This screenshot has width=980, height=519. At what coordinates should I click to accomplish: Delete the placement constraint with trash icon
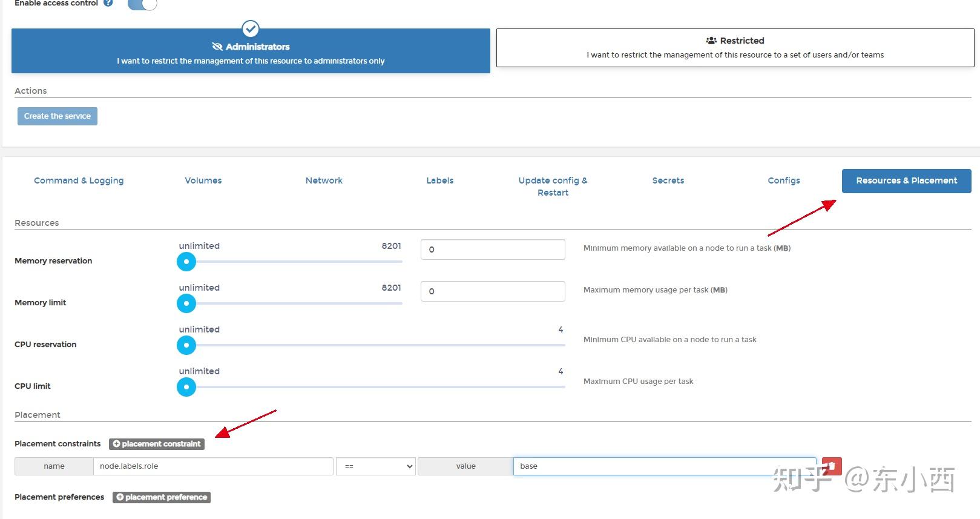click(x=832, y=466)
